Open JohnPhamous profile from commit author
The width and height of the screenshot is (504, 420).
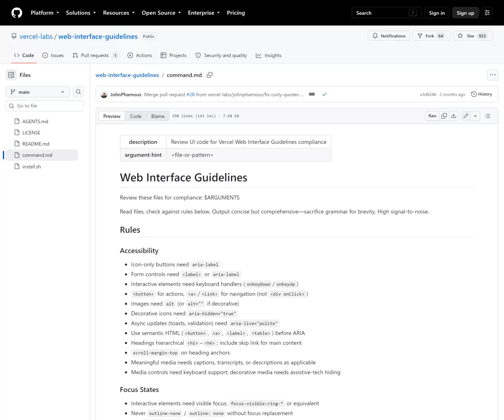(x=126, y=94)
